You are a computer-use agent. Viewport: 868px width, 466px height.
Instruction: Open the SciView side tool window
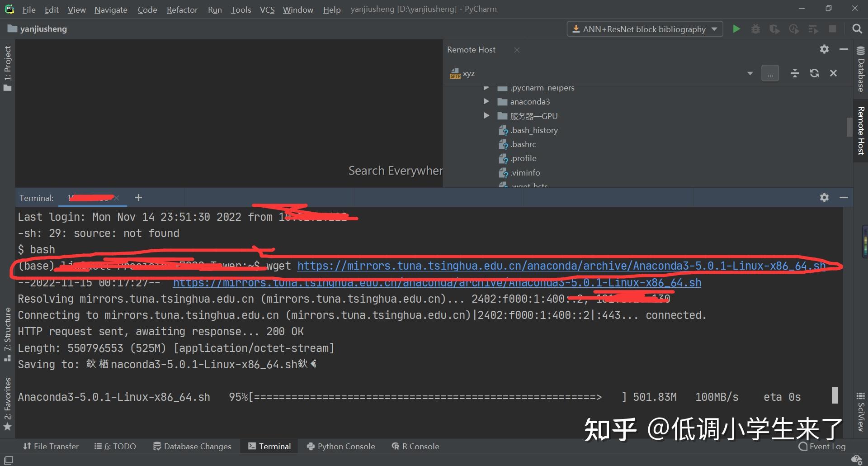point(861,412)
